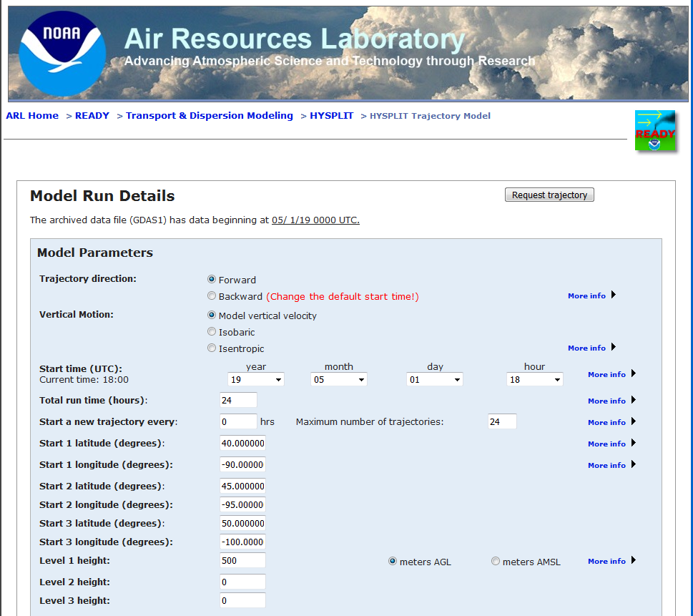
Task: Open More info for Trajectory direction
Action: click(x=586, y=296)
